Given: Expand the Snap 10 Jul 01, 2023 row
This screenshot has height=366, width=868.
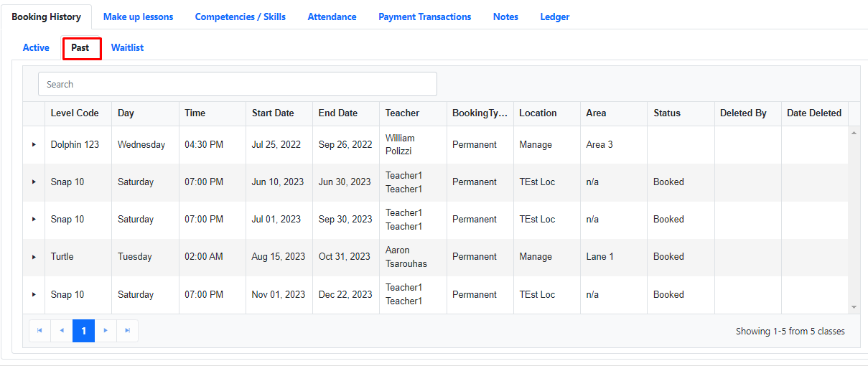Looking at the screenshot, I should click(x=34, y=220).
